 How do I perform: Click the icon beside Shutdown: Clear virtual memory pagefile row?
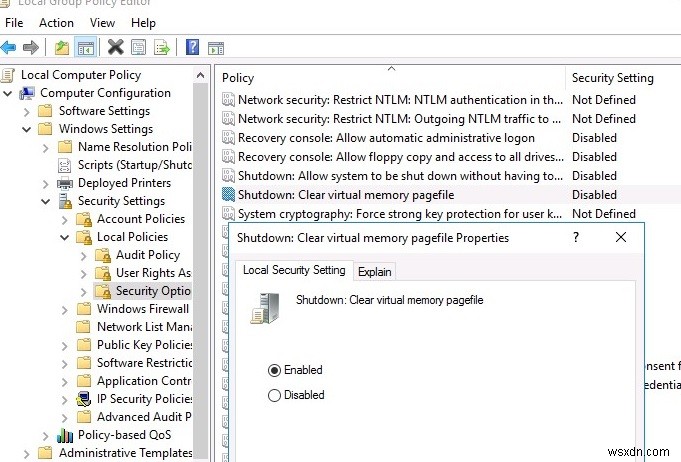[228, 195]
